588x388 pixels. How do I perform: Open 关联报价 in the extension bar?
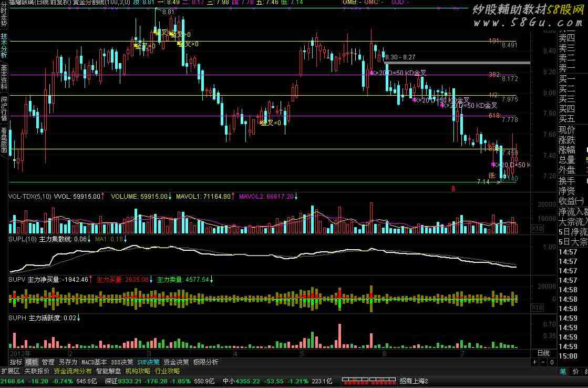(37, 371)
